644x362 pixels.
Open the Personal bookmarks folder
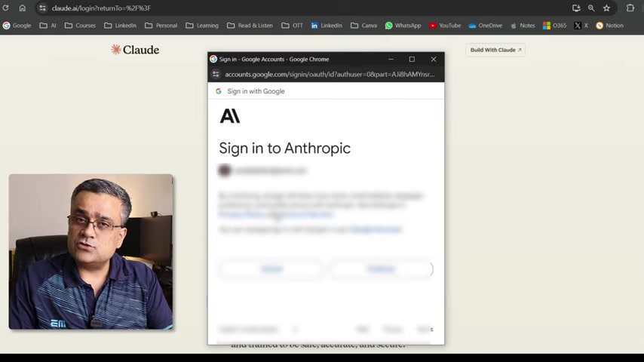click(x=161, y=26)
